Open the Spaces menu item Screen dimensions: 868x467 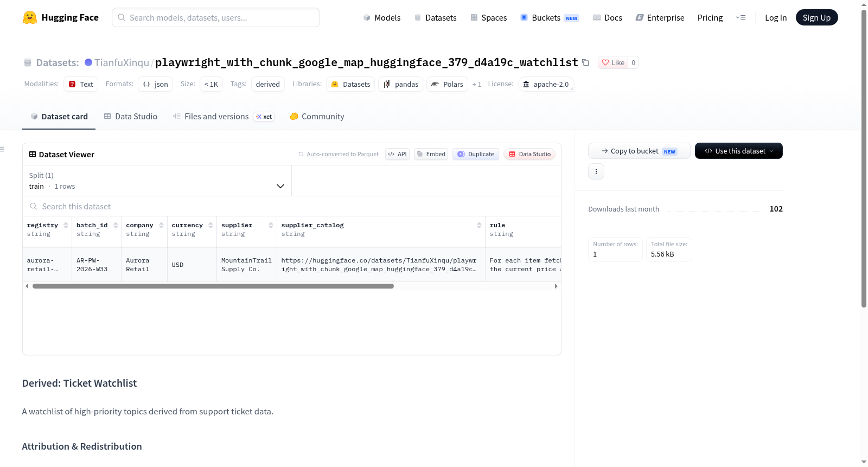489,17
